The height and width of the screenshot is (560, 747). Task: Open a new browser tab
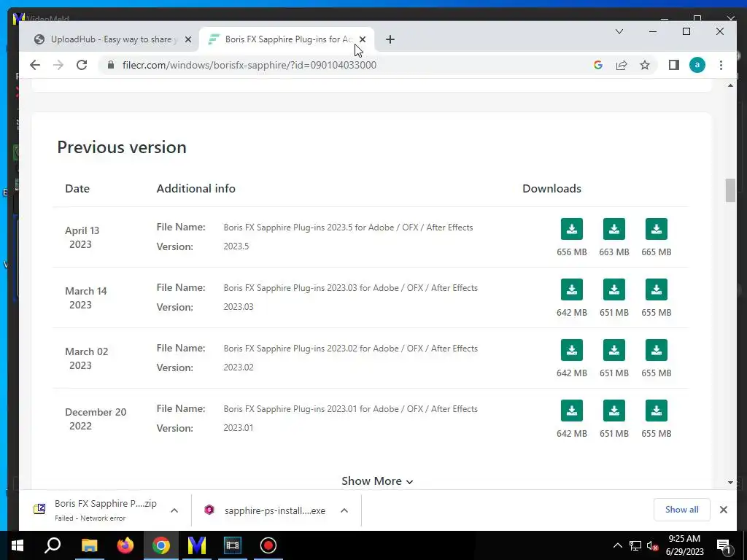390,39
